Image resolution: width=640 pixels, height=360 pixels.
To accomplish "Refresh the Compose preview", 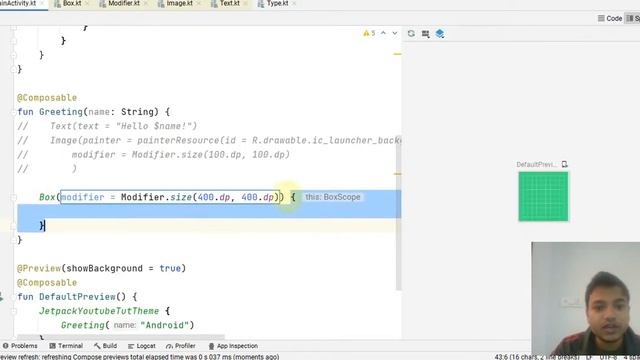I will pyautogui.click(x=411, y=33).
